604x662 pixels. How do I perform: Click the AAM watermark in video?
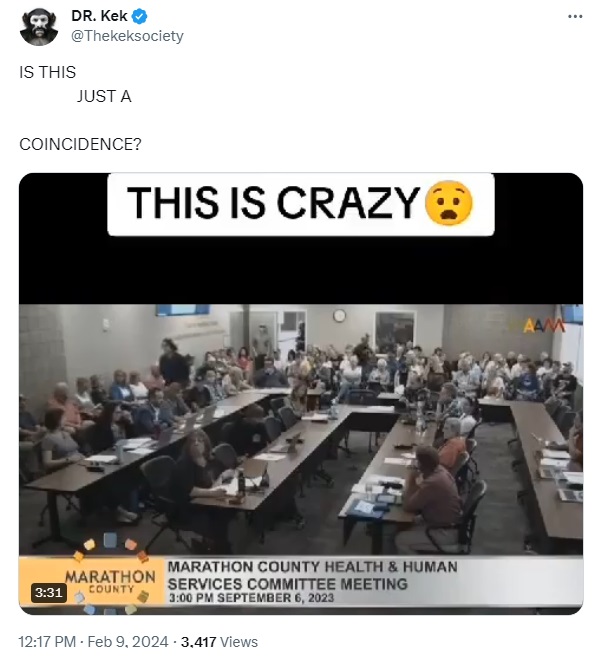coord(544,326)
